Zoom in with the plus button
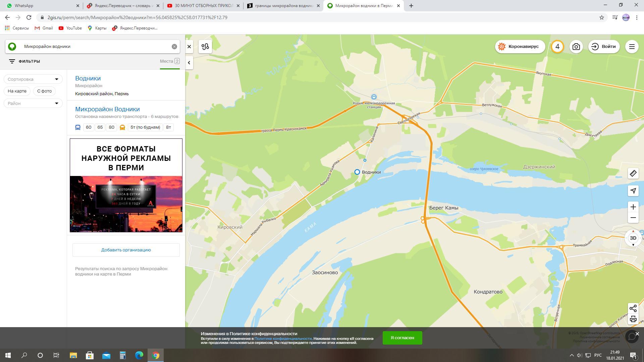This screenshot has height=362, width=644. coord(633,207)
